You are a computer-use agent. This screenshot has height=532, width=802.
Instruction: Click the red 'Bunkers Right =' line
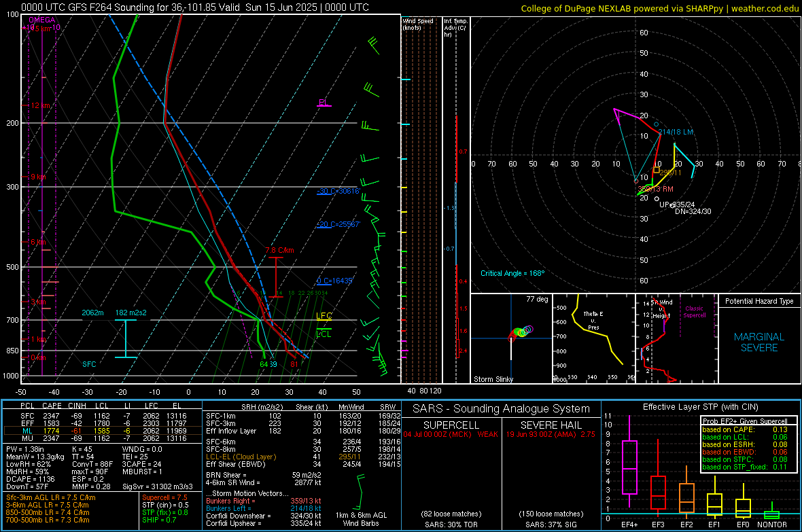(x=264, y=501)
